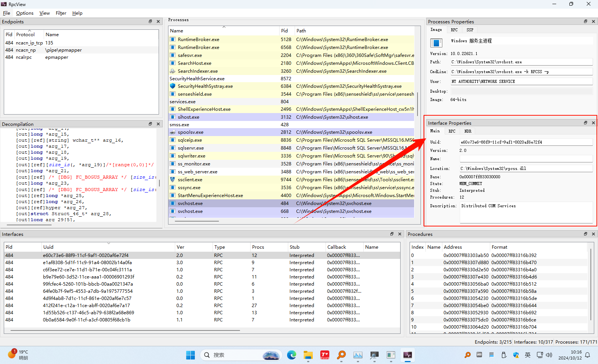Close the Procedures panel
The width and height of the screenshot is (598, 364).
click(593, 234)
